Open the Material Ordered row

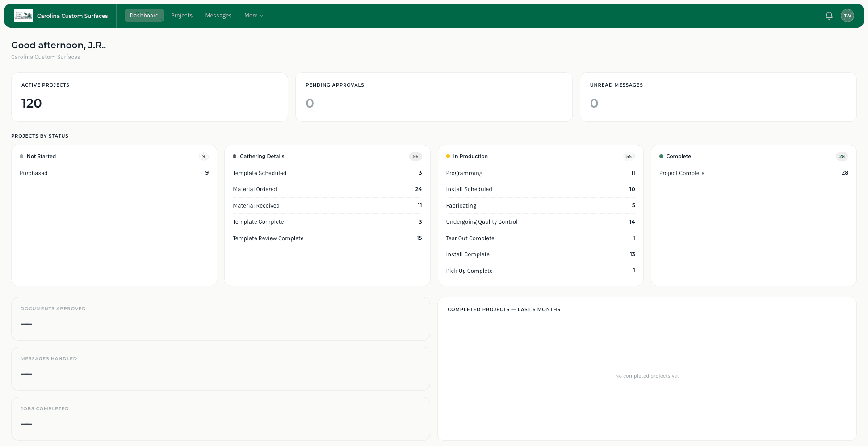tap(327, 189)
